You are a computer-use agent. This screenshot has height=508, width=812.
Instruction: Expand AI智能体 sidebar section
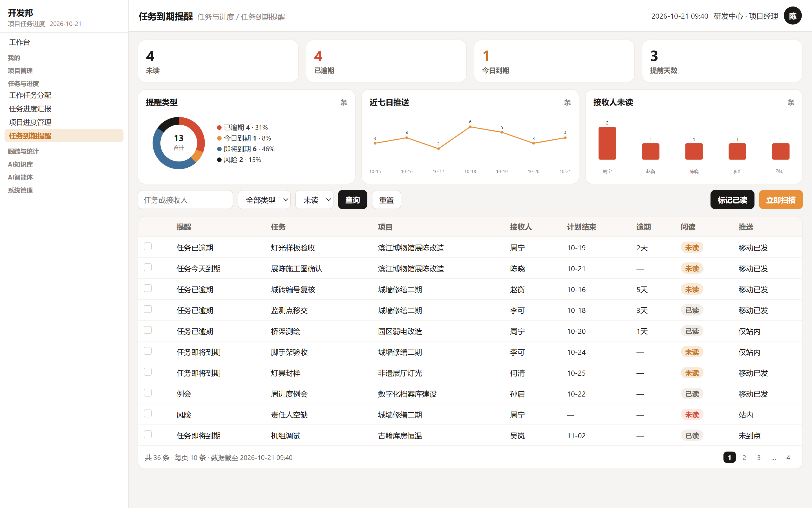20,177
